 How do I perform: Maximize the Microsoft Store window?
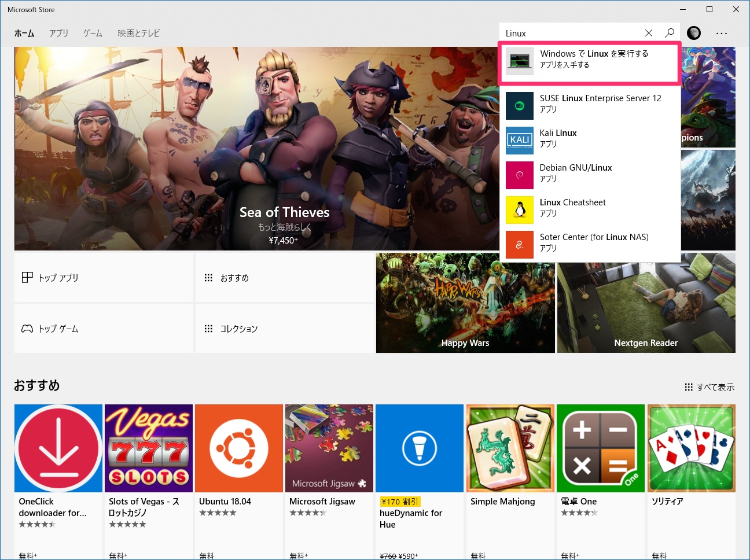pos(709,9)
